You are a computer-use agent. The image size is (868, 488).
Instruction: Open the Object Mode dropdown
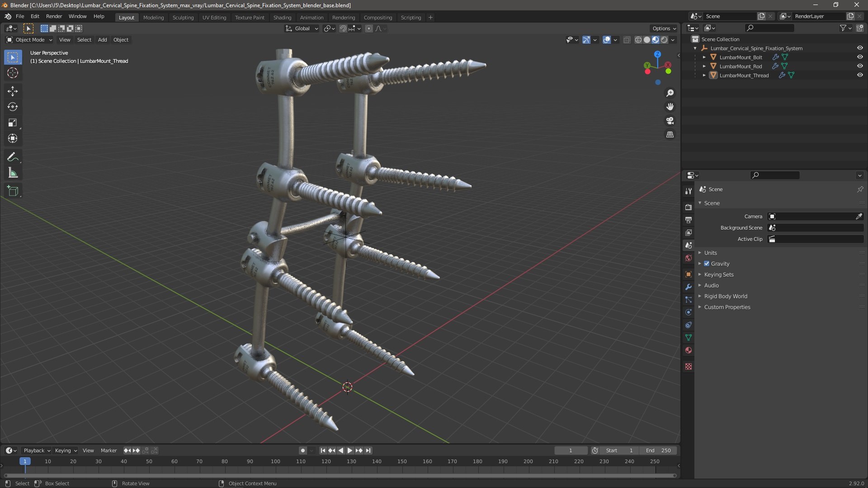(x=29, y=40)
